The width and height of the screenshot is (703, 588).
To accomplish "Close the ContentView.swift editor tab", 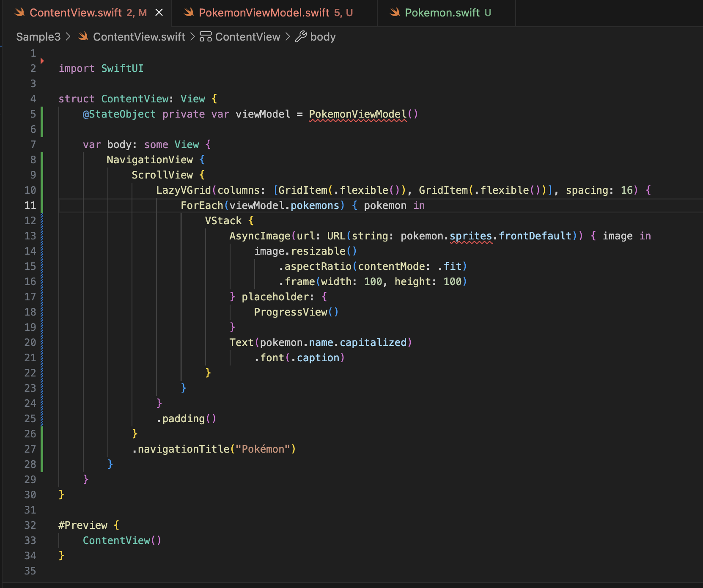I will (159, 13).
